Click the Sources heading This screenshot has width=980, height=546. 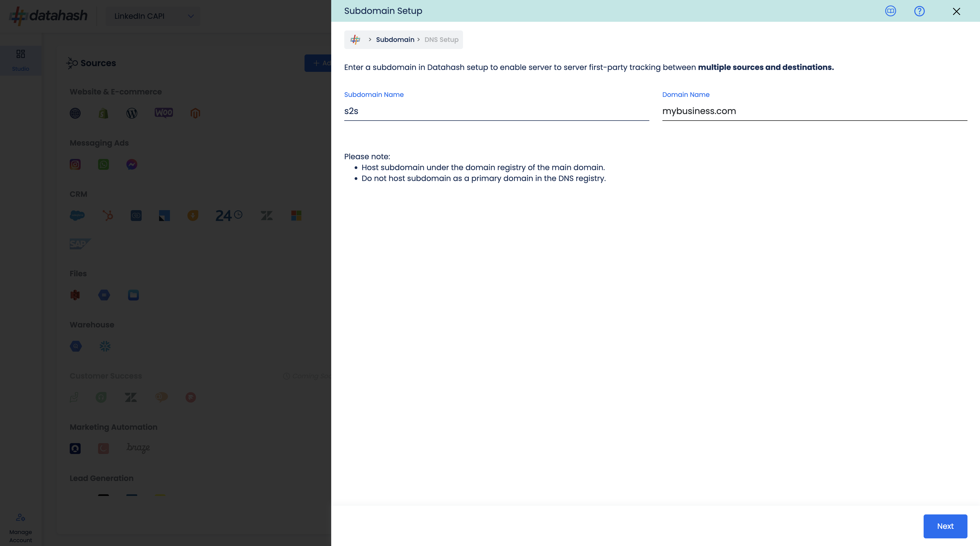[x=98, y=63]
